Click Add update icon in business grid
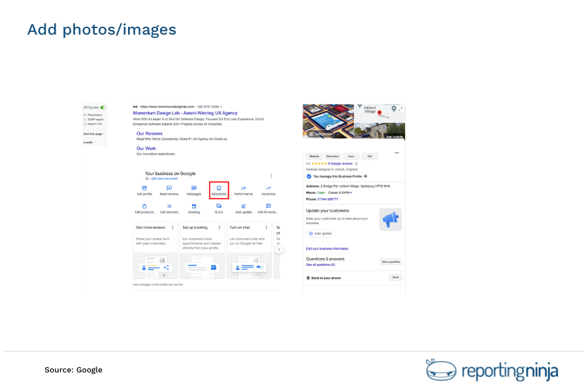The image size is (588, 392). tap(244, 208)
